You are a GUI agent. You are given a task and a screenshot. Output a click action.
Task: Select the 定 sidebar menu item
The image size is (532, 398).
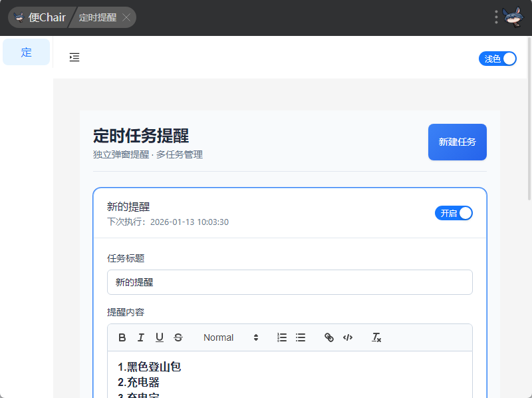tap(27, 52)
